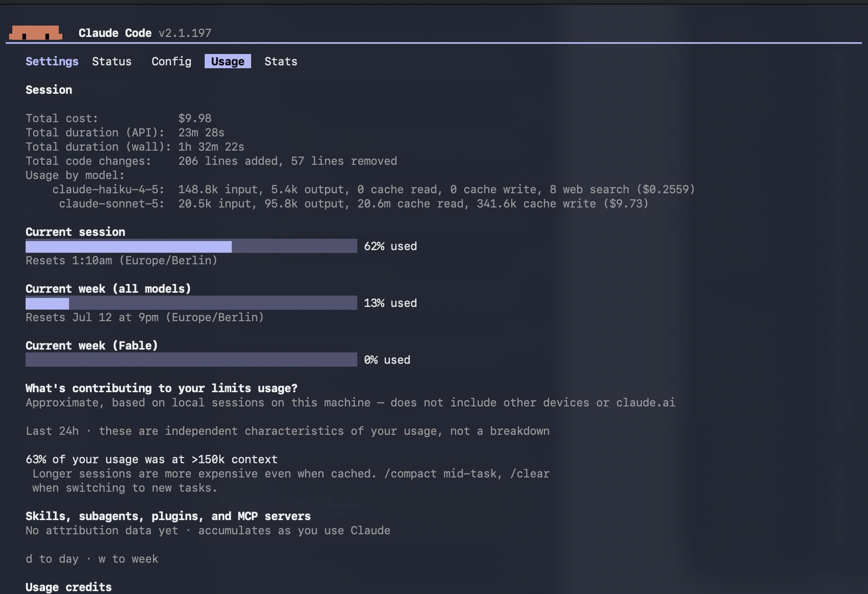Click the Session section heading
This screenshot has width=868, height=594.
click(x=49, y=90)
